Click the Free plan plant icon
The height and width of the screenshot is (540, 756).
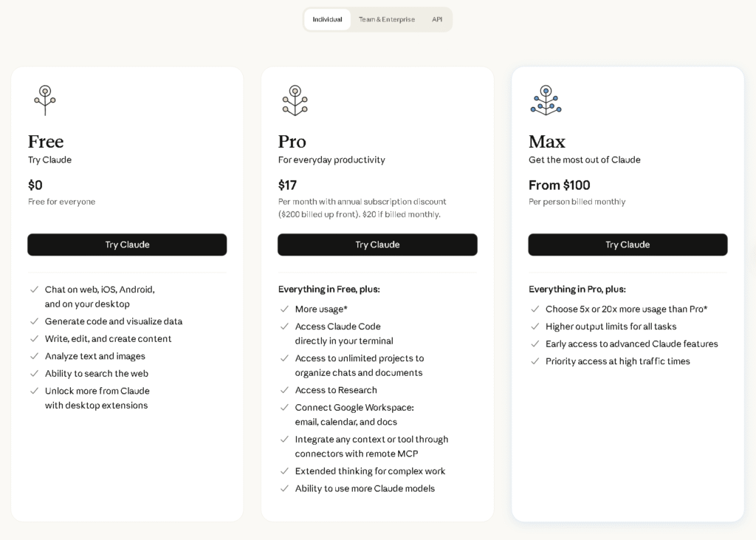(45, 100)
